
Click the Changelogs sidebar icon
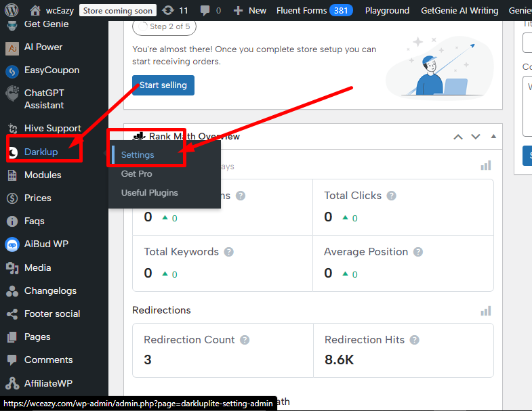[x=12, y=291]
